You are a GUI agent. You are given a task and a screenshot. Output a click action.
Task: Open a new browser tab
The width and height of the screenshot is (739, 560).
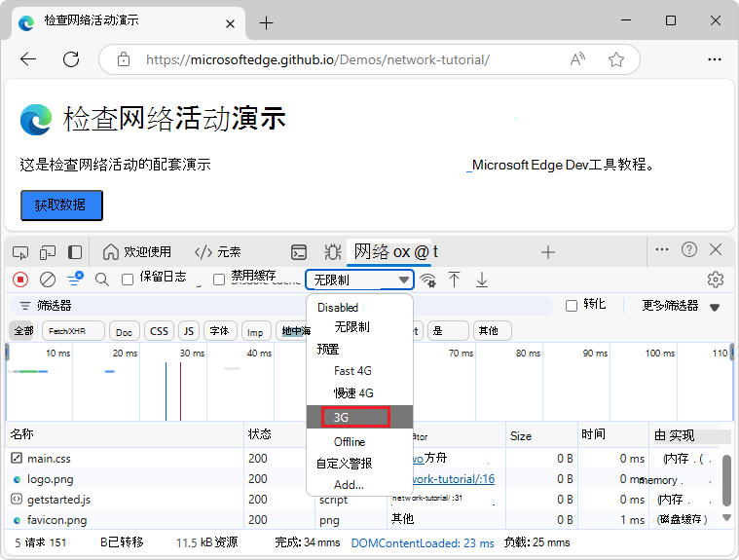point(266,22)
